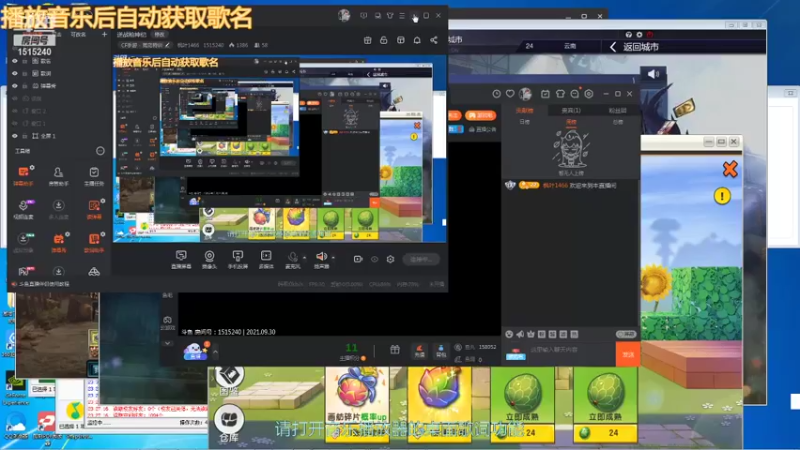
Task: Click the orange send button in chat
Action: (x=628, y=354)
